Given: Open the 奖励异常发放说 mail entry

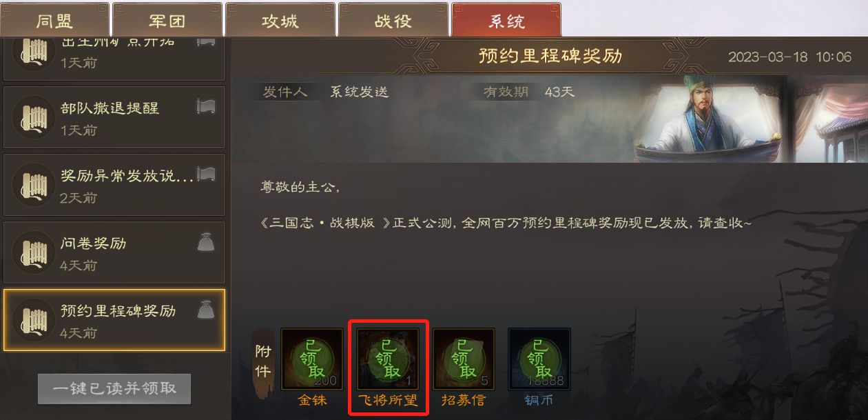Looking at the screenshot, I should 114,185.
